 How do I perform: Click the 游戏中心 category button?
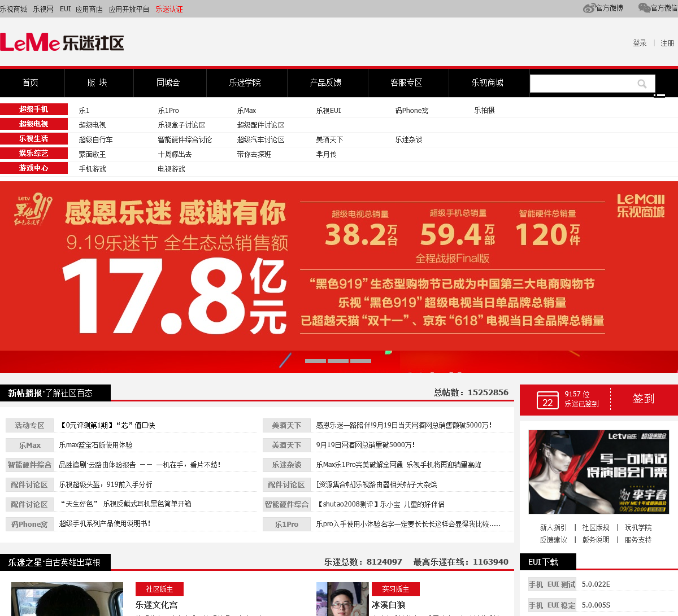point(34,168)
